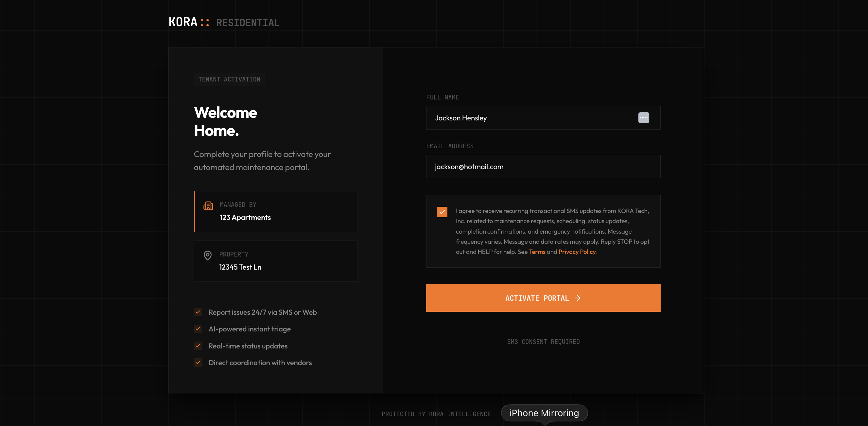The image size is (868, 426).
Task: Click the location pin icon beside Property
Action: (208, 256)
